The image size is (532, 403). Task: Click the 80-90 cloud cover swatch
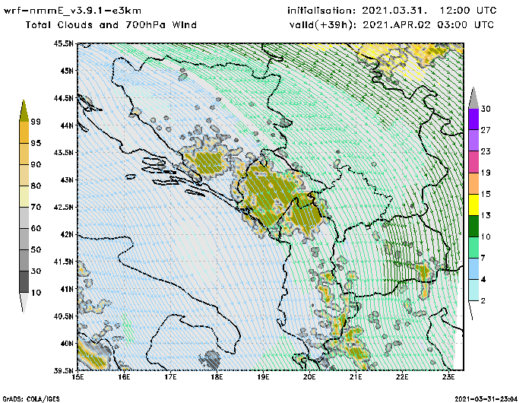[24, 175]
